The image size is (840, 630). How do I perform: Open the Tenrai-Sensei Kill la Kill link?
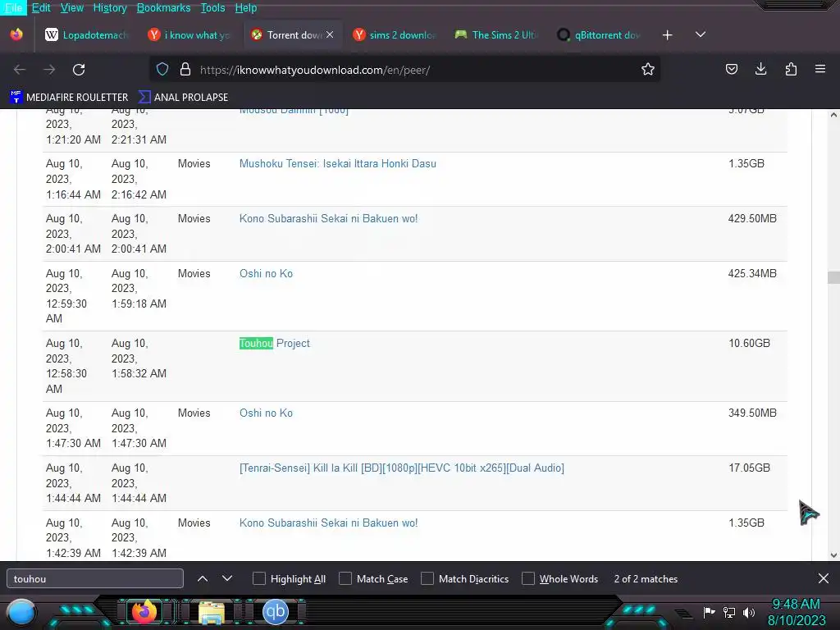point(401,468)
